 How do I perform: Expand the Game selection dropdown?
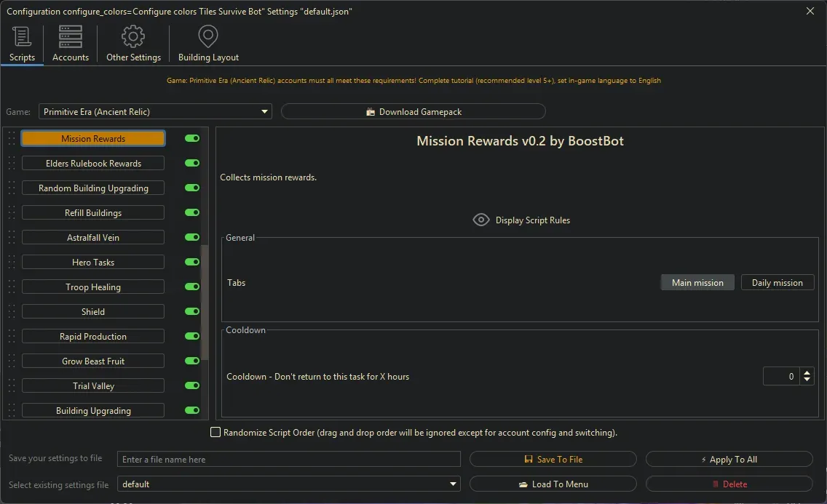[x=264, y=112]
